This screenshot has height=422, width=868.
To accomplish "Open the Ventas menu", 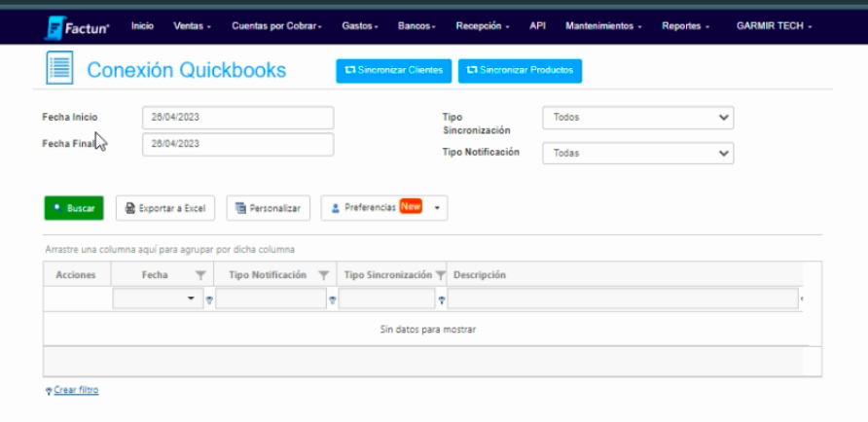I will (192, 26).
